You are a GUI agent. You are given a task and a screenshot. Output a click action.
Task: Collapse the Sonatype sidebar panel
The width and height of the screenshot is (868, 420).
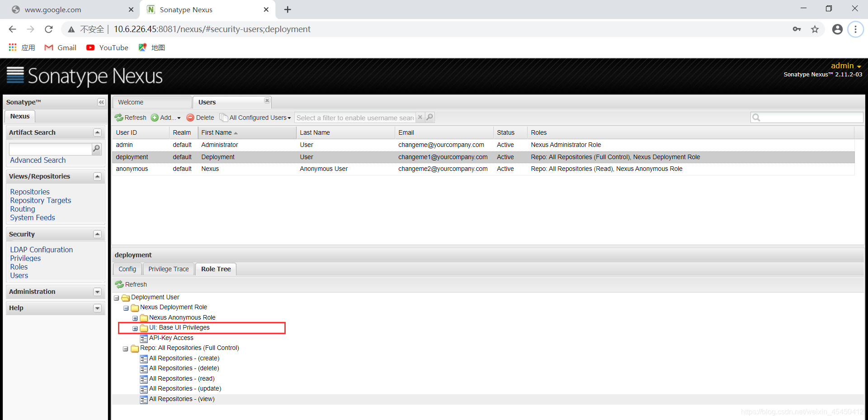(x=101, y=102)
